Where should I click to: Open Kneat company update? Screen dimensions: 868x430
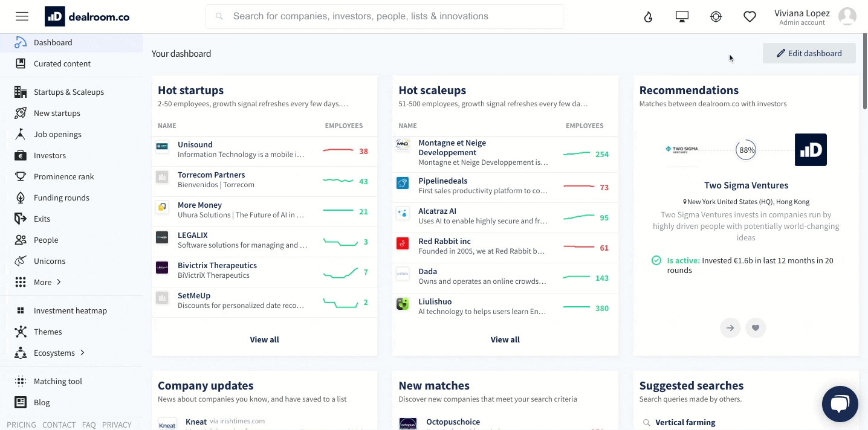coord(196,422)
